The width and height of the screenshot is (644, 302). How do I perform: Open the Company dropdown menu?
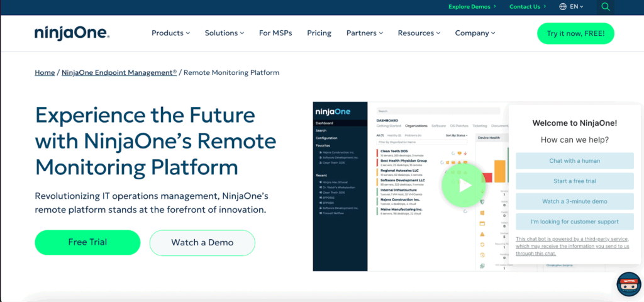click(x=475, y=33)
